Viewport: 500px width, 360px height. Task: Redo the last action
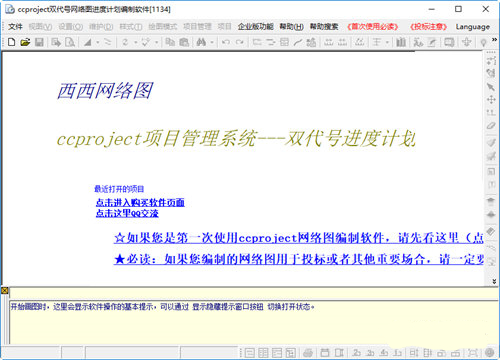pyautogui.click(x=239, y=42)
